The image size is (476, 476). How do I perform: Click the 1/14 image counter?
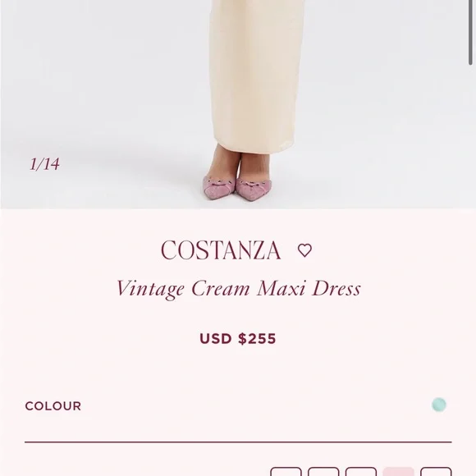pos(44,164)
